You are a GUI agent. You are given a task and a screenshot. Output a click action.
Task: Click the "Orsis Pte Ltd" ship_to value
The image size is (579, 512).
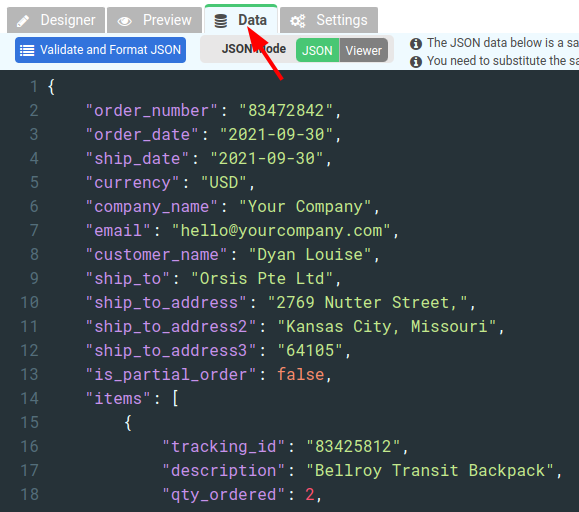[262, 278]
